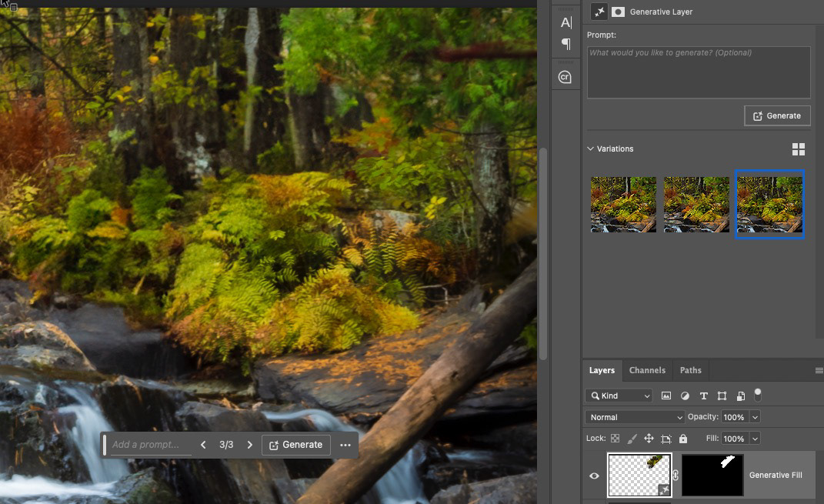Click the Prompt: label
Viewport: 824px width, 504px height.
(601, 35)
